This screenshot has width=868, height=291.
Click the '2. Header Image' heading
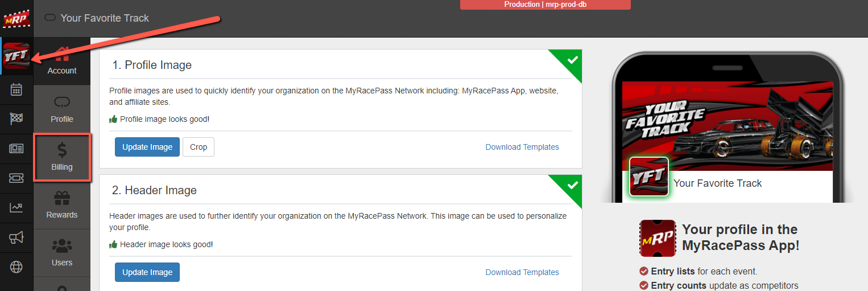tap(154, 190)
